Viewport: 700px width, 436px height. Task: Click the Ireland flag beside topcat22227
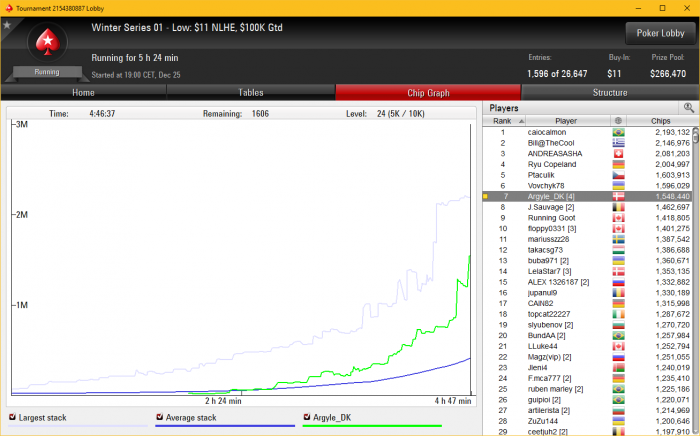tap(618, 315)
